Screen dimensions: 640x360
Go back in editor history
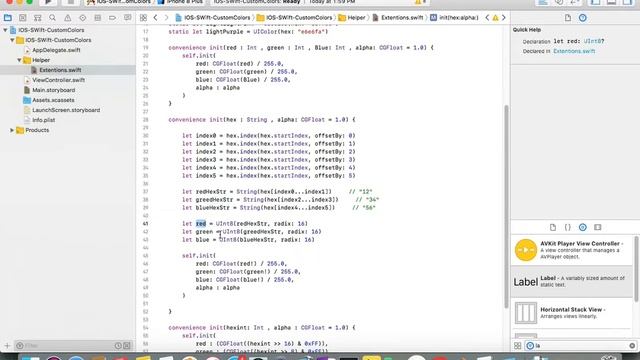point(156,18)
